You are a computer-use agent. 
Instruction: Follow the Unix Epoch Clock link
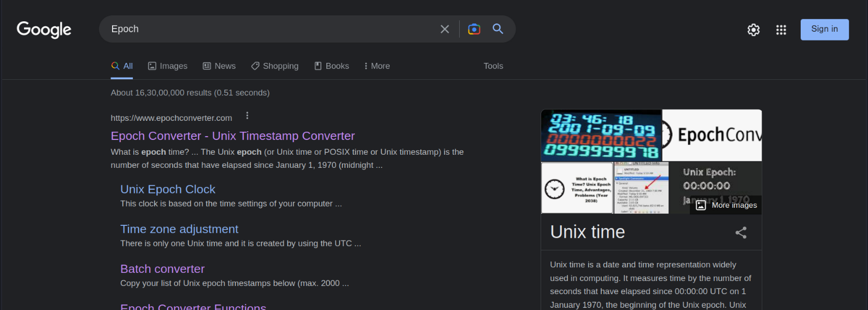(168, 189)
